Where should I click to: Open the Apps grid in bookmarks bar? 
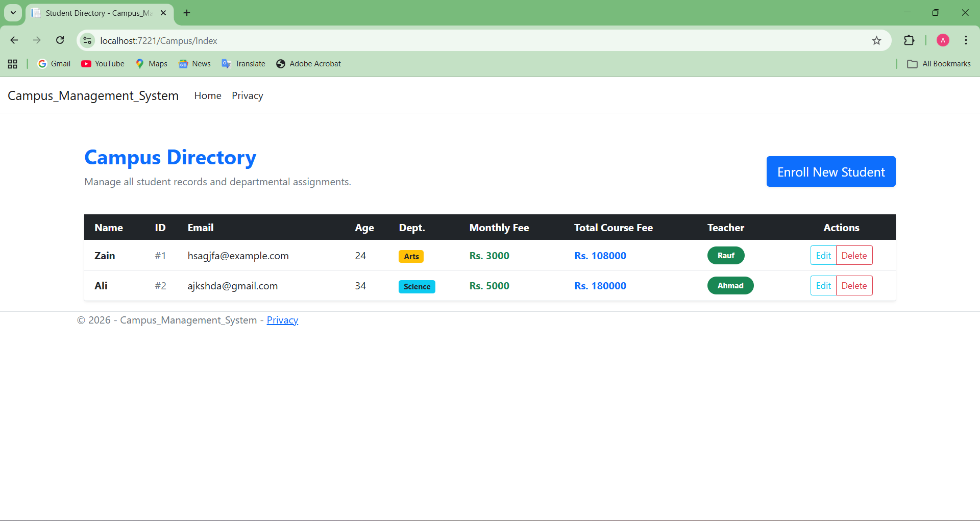tap(13, 64)
